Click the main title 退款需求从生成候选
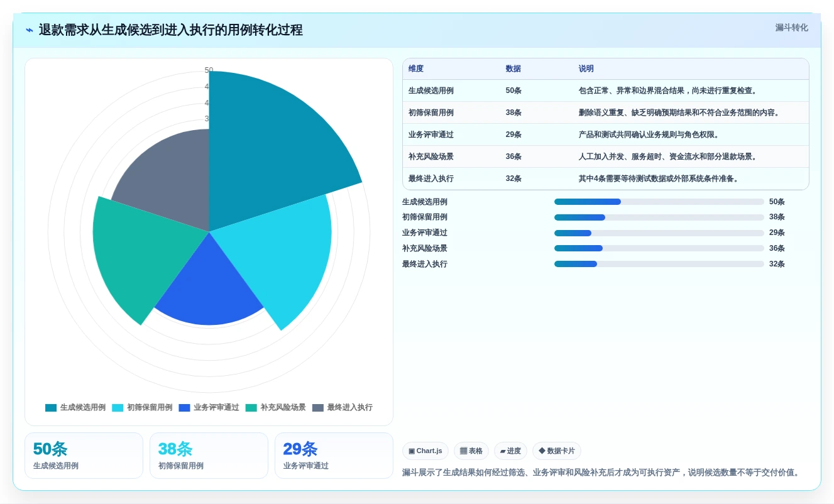The image size is (834, 504). [170, 30]
